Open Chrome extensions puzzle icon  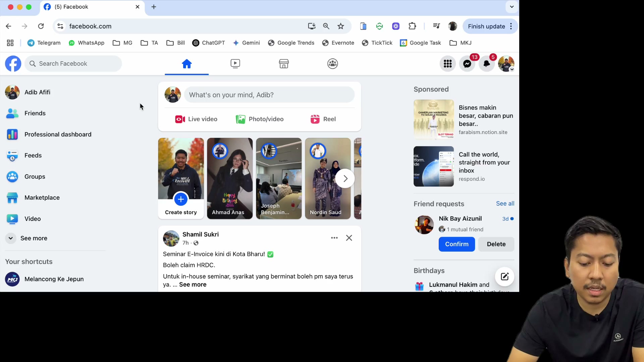pyautogui.click(x=412, y=26)
